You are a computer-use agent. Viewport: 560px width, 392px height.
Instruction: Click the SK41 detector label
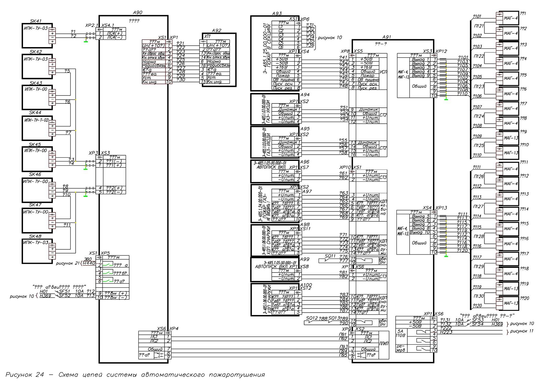point(36,21)
